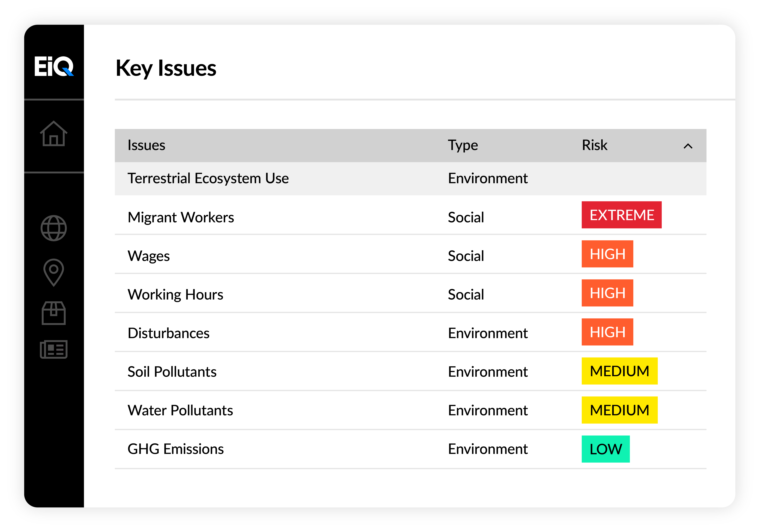Click Environment type in Water Pollutants row
The width and height of the screenshot is (760, 532).
(488, 411)
